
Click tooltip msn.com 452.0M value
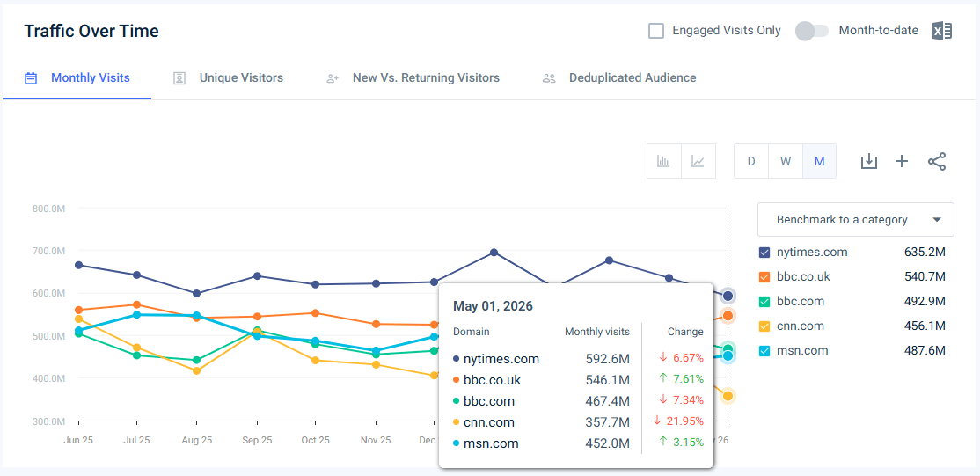click(x=610, y=443)
